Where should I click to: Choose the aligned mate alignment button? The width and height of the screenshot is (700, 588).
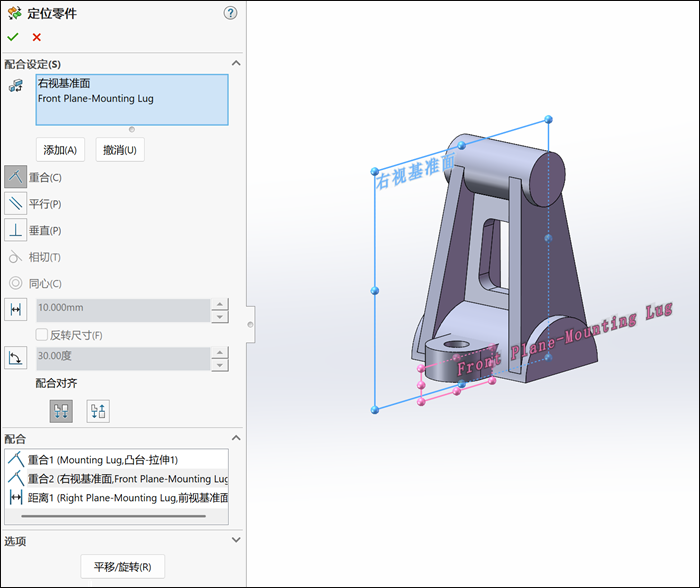[x=61, y=410]
